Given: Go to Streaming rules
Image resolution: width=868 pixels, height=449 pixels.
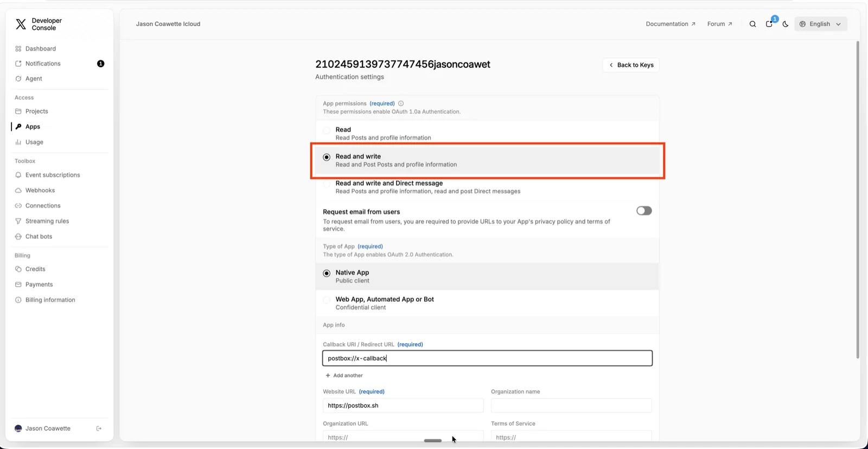Looking at the screenshot, I should point(47,221).
